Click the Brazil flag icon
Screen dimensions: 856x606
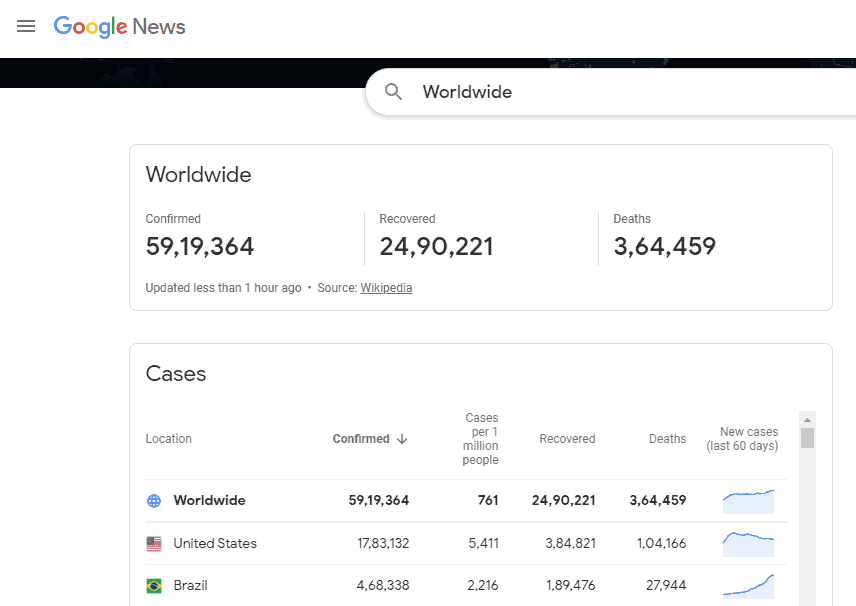pyautogui.click(x=154, y=586)
